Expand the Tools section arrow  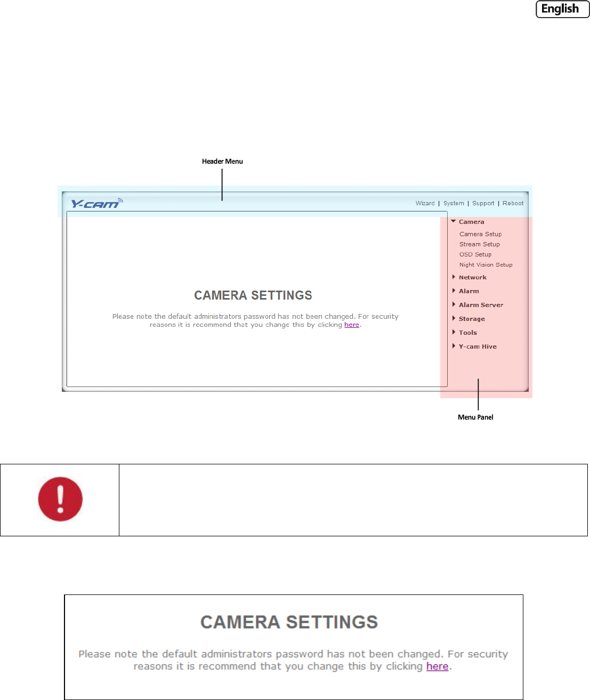coord(454,333)
